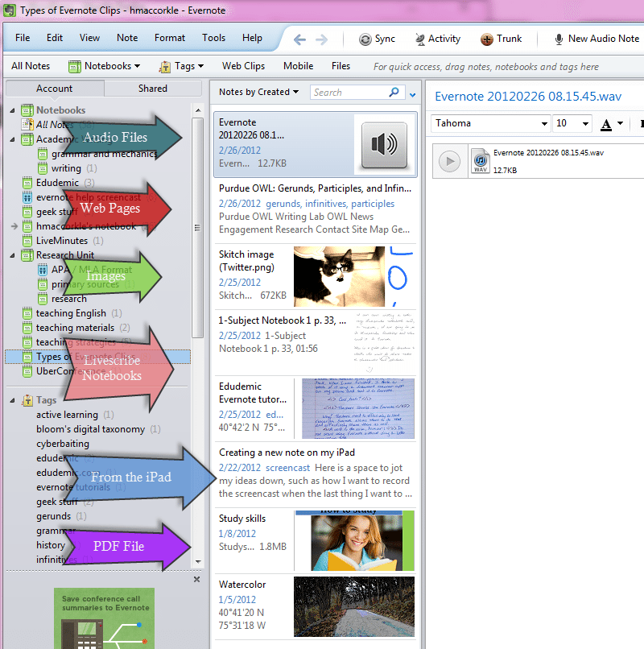Click the Tags section icon in sidebar
Viewport: 644px width, 649px height.
coord(27,400)
